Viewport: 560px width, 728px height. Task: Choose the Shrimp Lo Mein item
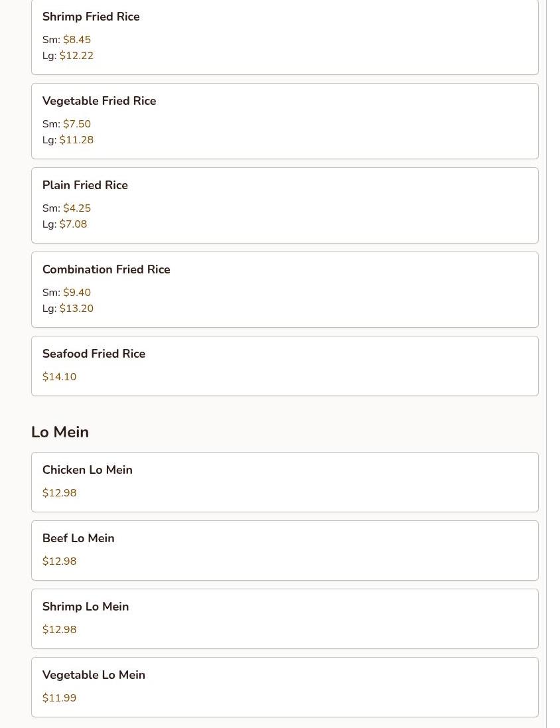point(285,619)
